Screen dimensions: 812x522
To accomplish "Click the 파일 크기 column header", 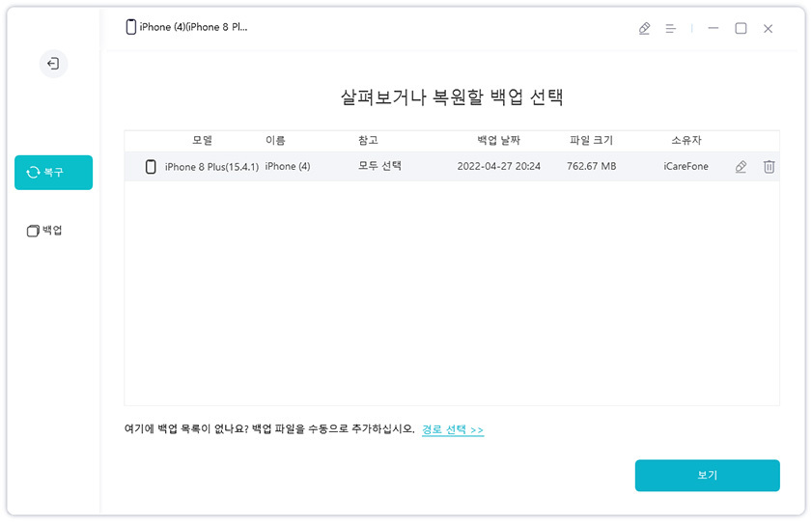I will (x=591, y=140).
